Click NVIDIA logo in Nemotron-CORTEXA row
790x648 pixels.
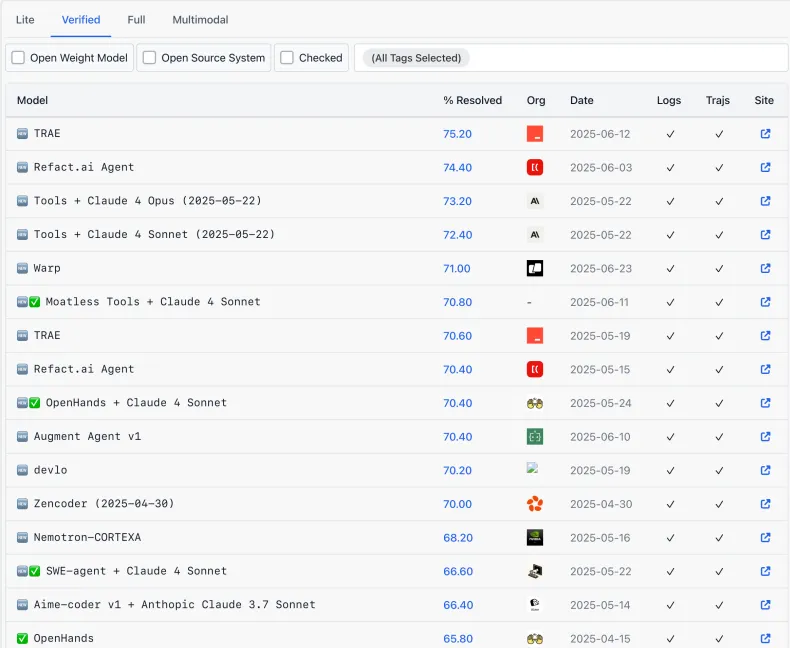535,538
